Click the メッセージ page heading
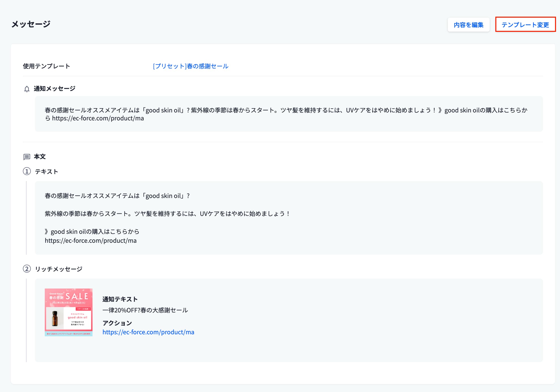The image size is (560, 392). pyautogui.click(x=31, y=24)
